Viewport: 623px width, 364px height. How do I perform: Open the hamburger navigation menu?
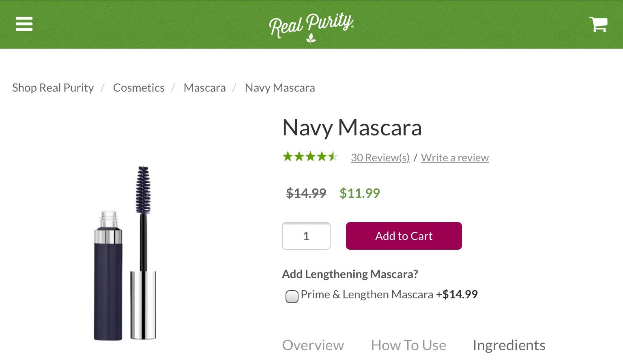(24, 24)
